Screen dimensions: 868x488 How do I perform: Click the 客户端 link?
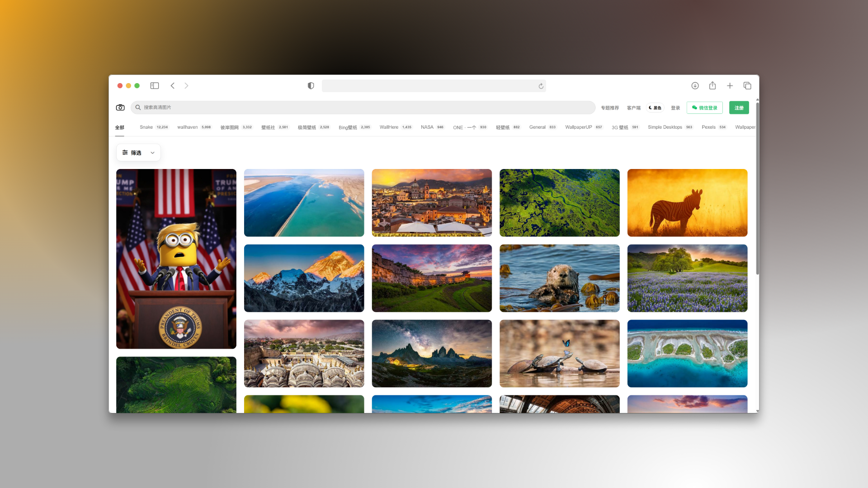(634, 108)
